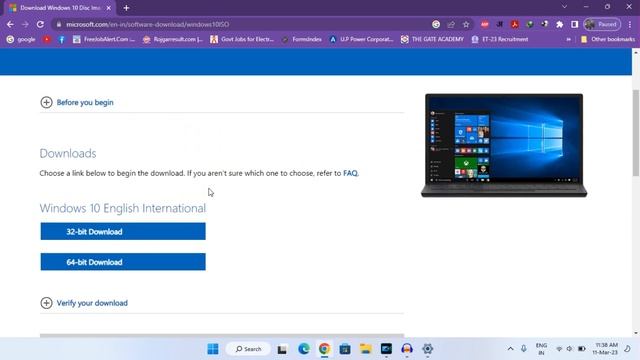This screenshot has width=640, height=360.
Task: Open the Facebook bookmark icon
Action: click(62, 39)
